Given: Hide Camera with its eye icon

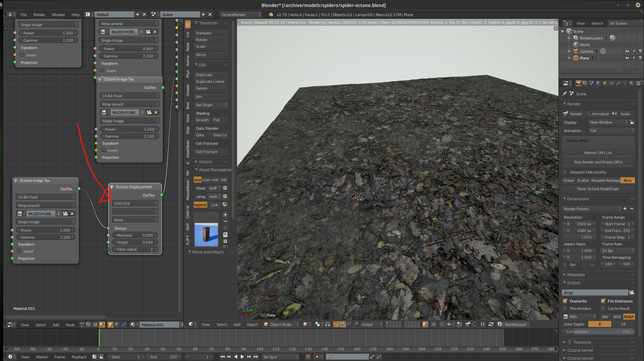Looking at the screenshot, I should [627, 51].
